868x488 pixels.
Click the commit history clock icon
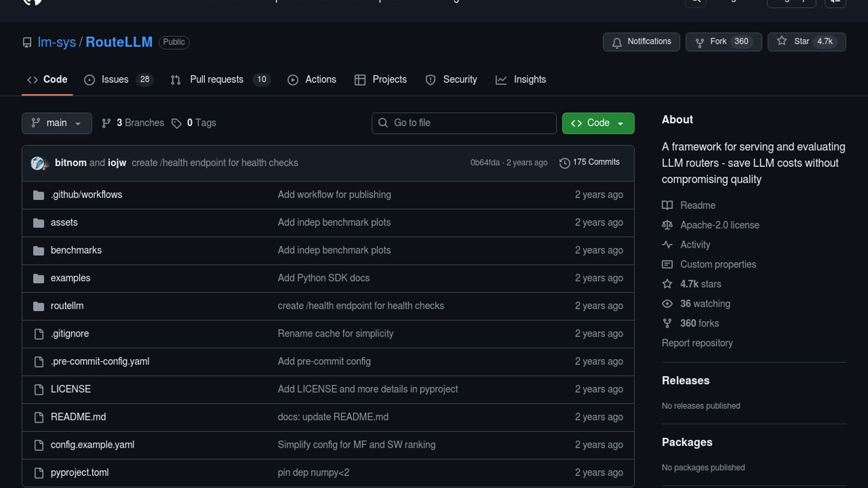click(564, 163)
